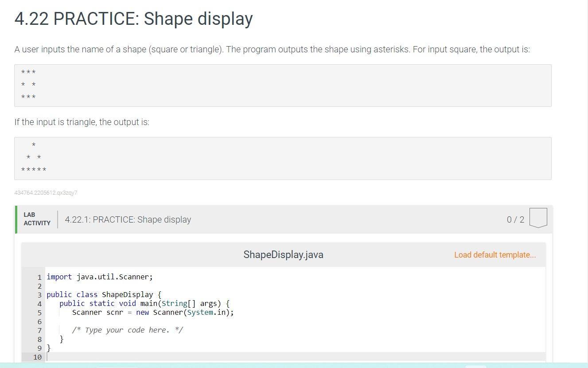Click the 0/2 score display
The image size is (588, 368).
pyautogui.click(x=516, y=219)
